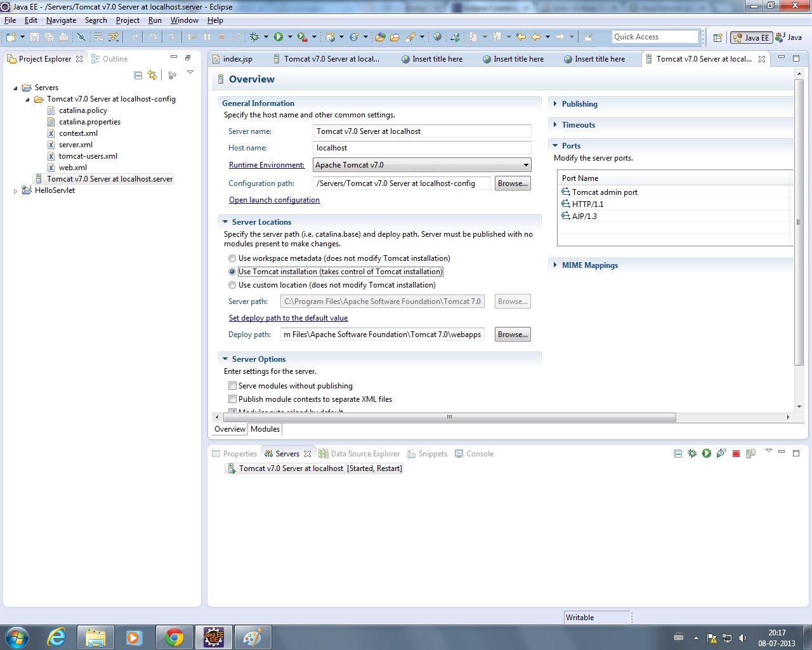Image resolution: width=812 pixels, height=650 pixels.
Task: Collapse the Server Options section
Action: (x=225, y=359)
